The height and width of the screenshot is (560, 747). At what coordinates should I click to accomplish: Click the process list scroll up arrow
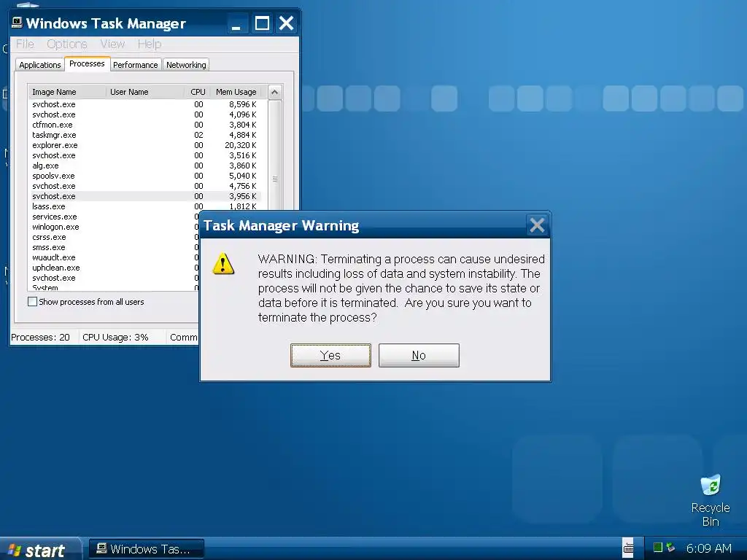click(274, 93)
